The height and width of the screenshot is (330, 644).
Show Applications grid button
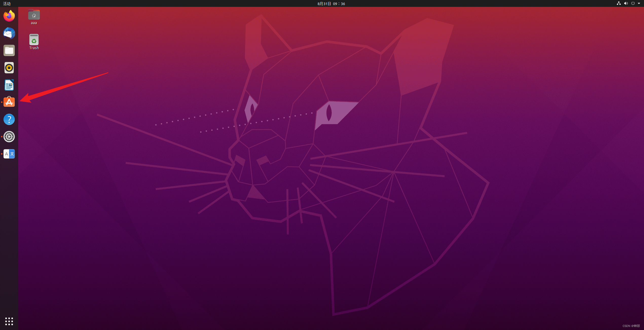pos(9,321)
